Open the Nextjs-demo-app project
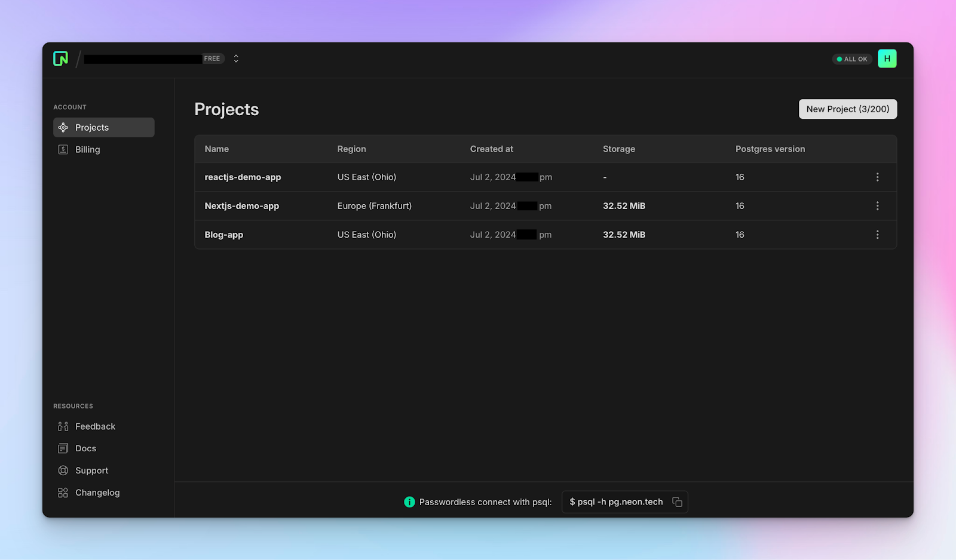This screenshot has height=560, width=956. tap(242, 206)
